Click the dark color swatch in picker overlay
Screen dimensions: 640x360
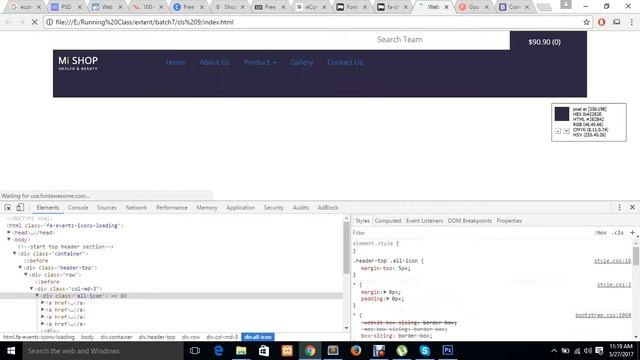(x=562, y=114)
